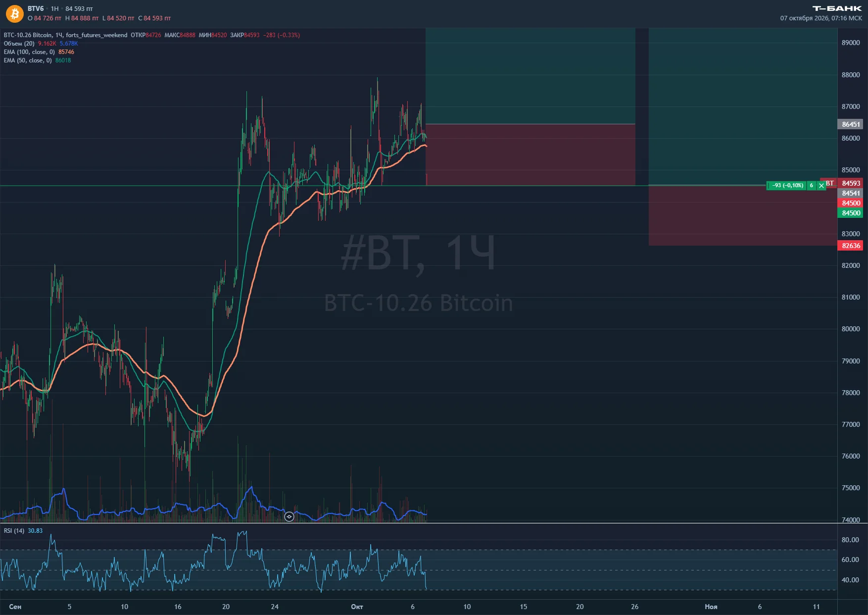Open the EMA (100, close, 0) indicator legend

pos(29,52)
